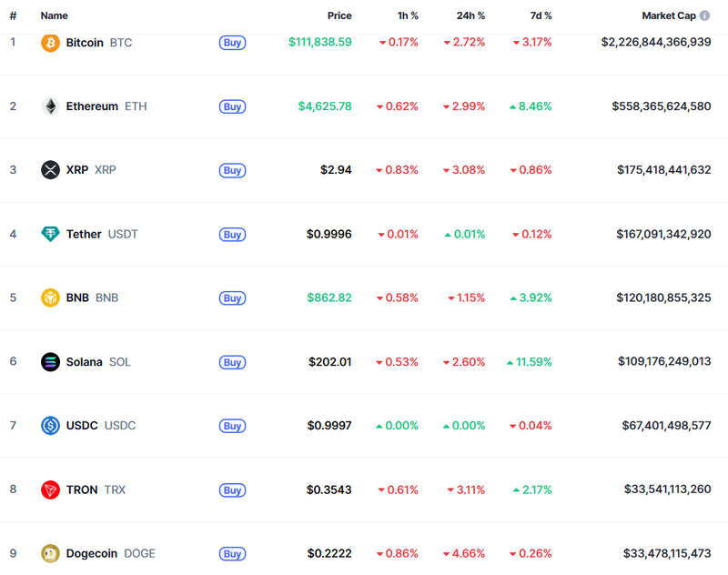Click the XRP logo icon
Viewport: 728px width, 575px height.
(x=51, y=170)
